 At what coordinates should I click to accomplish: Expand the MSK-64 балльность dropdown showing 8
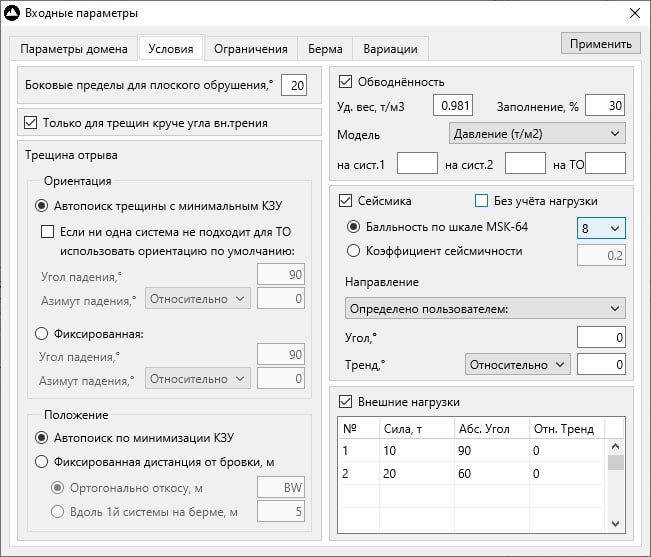tap(601, 228)
